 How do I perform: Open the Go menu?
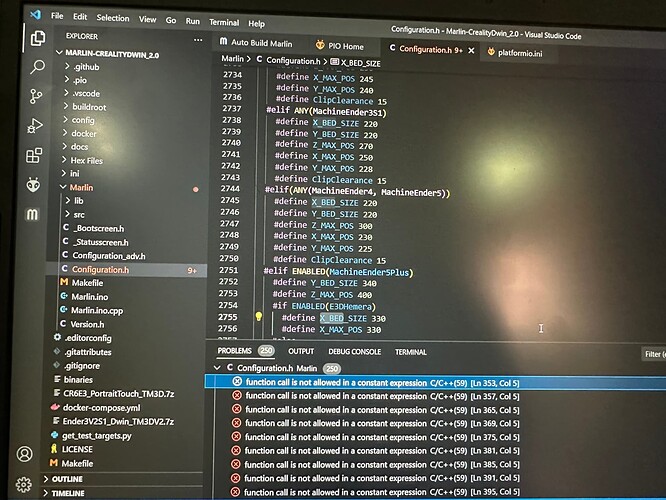(x=171, y=20)
